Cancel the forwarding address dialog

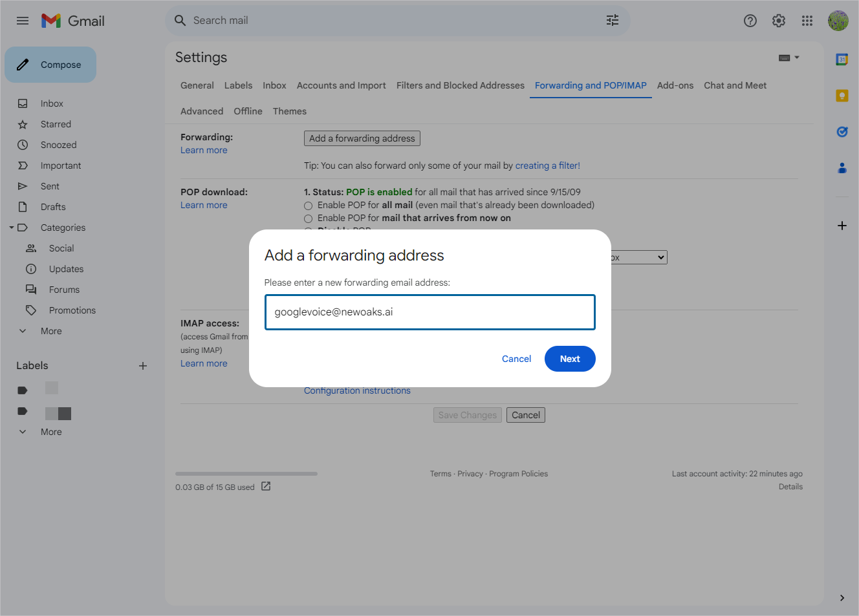point(516,359)
